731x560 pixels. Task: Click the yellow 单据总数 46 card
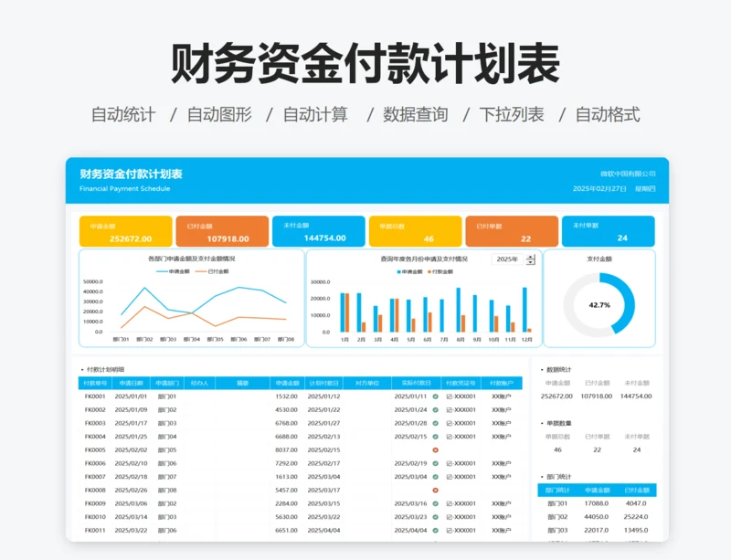click(x=416, y=231)
